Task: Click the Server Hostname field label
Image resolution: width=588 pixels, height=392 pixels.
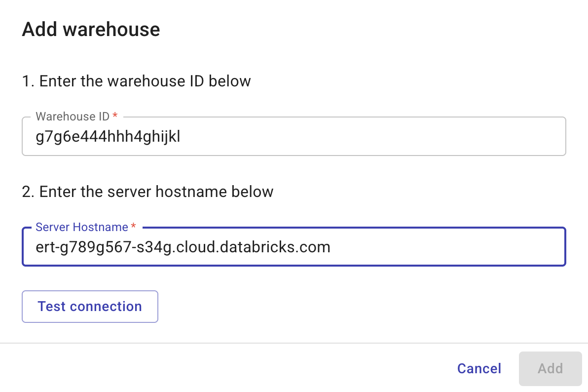Action: pyautogui.click(x=81, y=227)
